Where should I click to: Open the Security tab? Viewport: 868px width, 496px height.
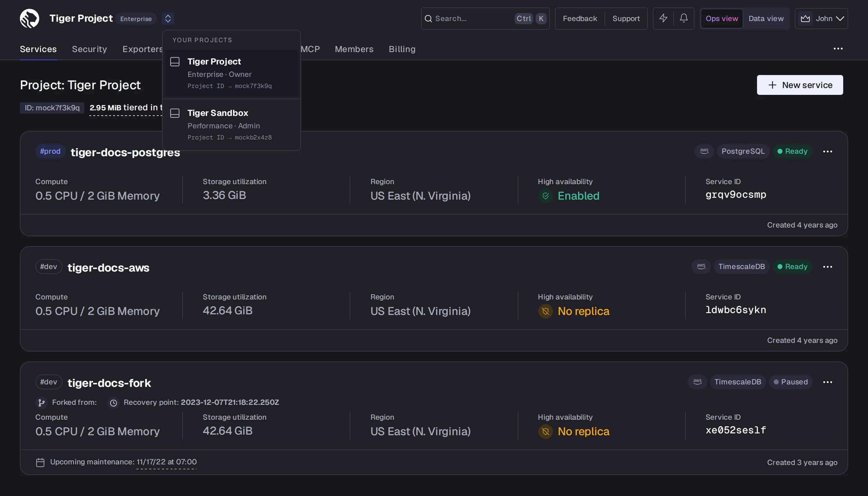89,49
